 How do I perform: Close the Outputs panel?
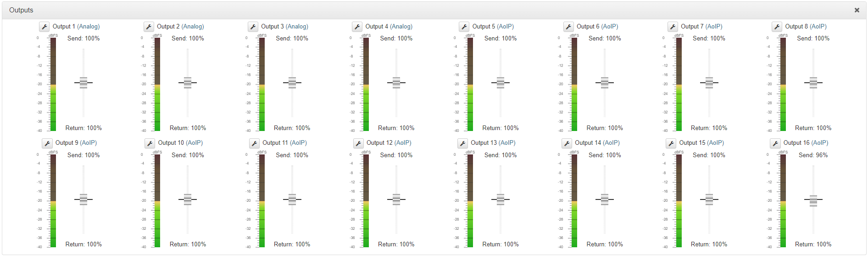(x=857, y=10)
